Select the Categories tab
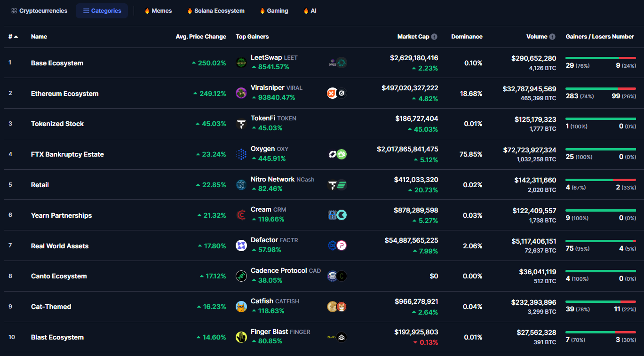 [102, 11]
